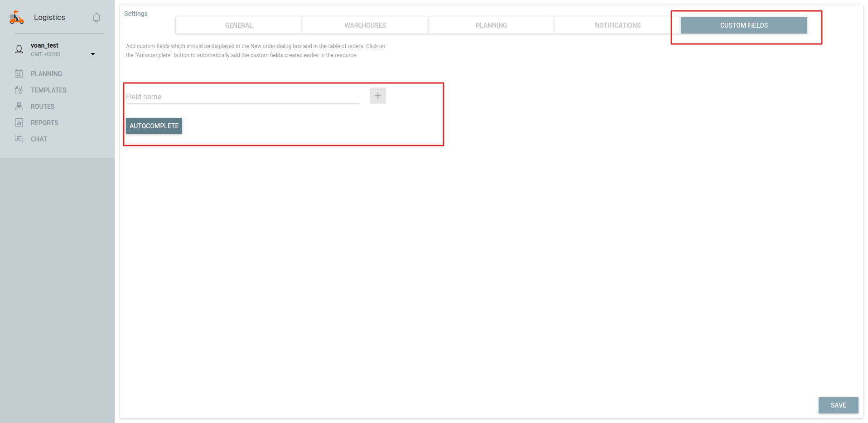The image size is (868, 423).
Task: Select the Custom Fields tab
Action: click(744, 25)
